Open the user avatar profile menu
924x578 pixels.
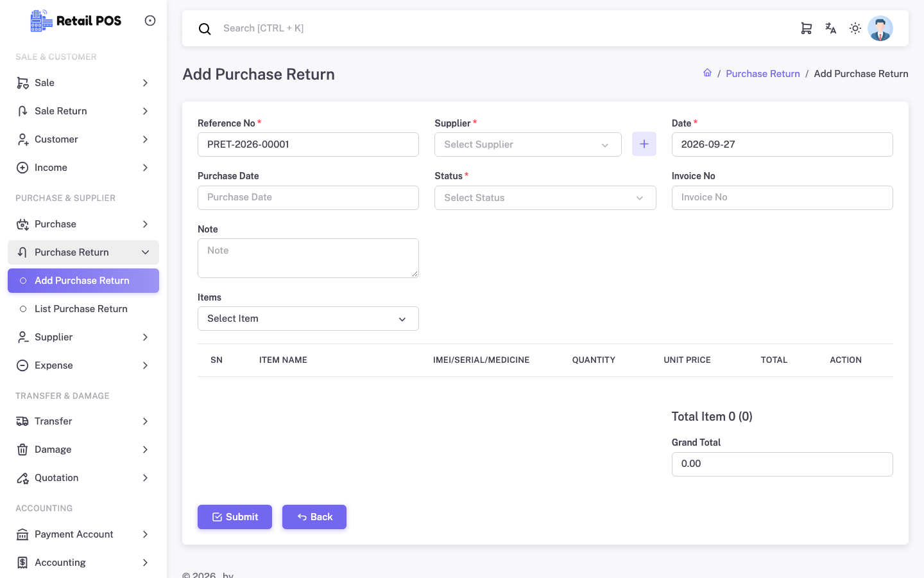click(x=880, y=28)
